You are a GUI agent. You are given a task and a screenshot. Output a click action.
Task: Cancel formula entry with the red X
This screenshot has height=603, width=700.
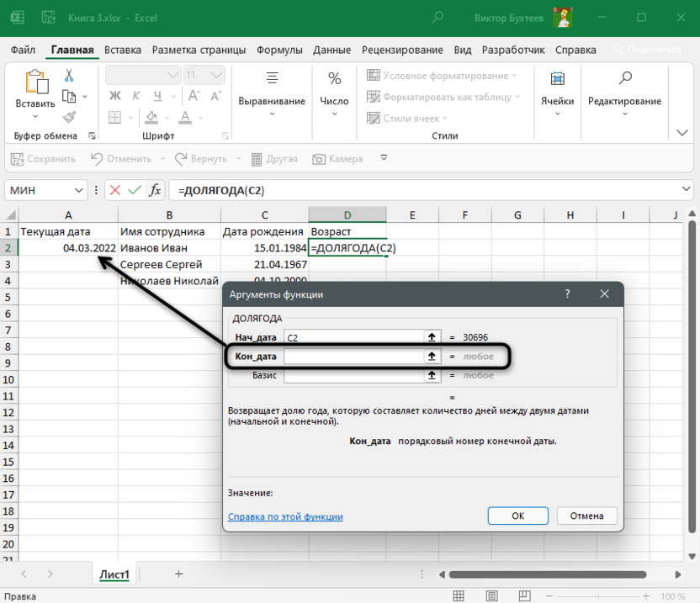click(x=114, y=191)
